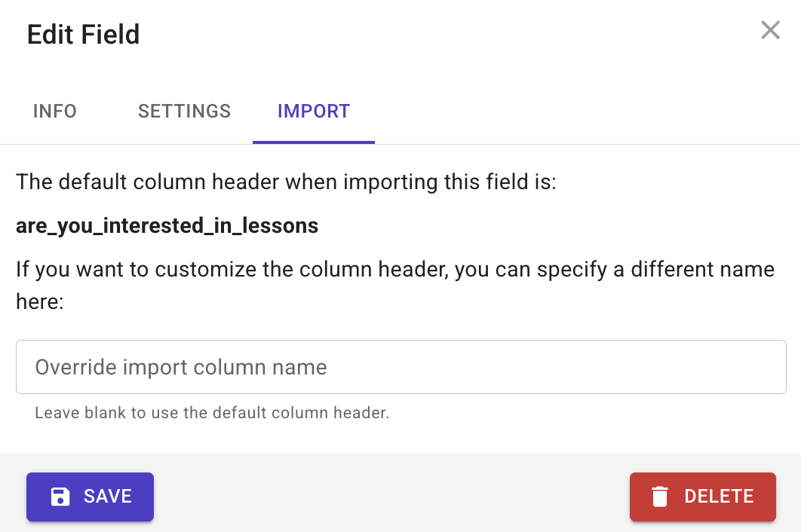Click the gray footer area between the buttons
The image size is (801, 532).
click(x=391, y=497)
